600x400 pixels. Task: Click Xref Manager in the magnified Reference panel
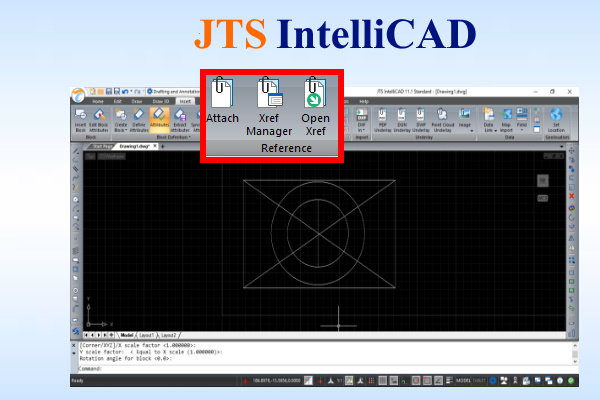point(269,107)
